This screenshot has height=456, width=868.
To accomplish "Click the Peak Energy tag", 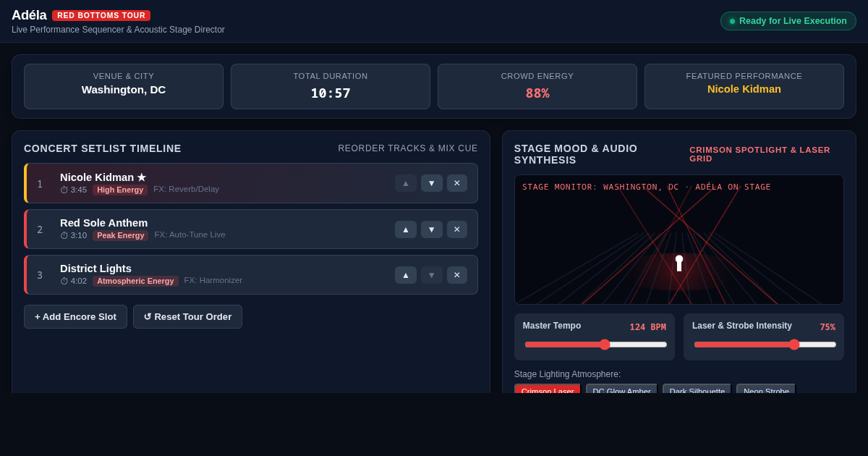I will (x=120, y=235).
